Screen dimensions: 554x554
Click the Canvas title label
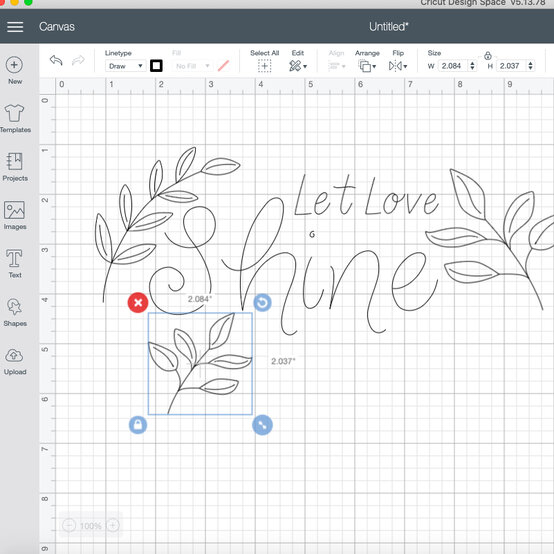pos(57,27)
